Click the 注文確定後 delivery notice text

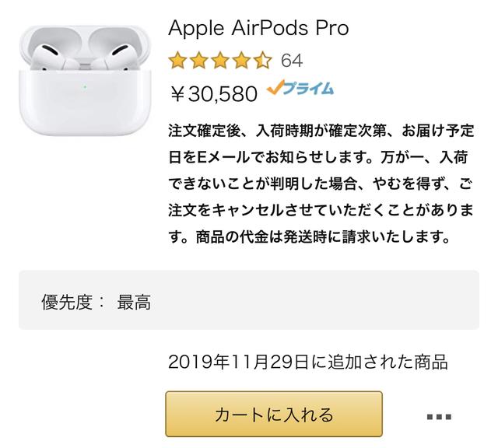click(x=321, y=184)
